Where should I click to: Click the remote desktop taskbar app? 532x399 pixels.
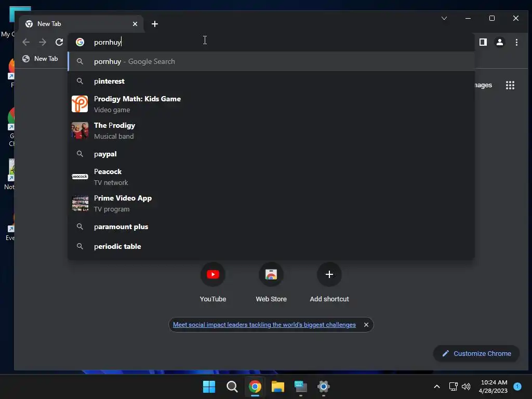click(301, 387)
